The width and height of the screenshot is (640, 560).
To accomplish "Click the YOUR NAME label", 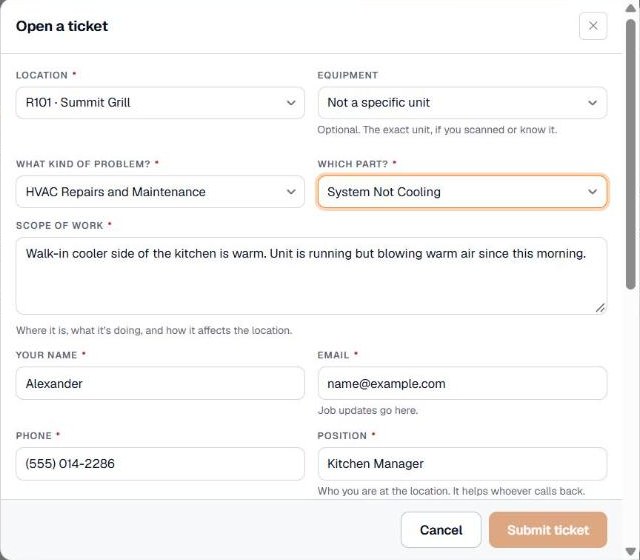I will (x=47, y=355).
